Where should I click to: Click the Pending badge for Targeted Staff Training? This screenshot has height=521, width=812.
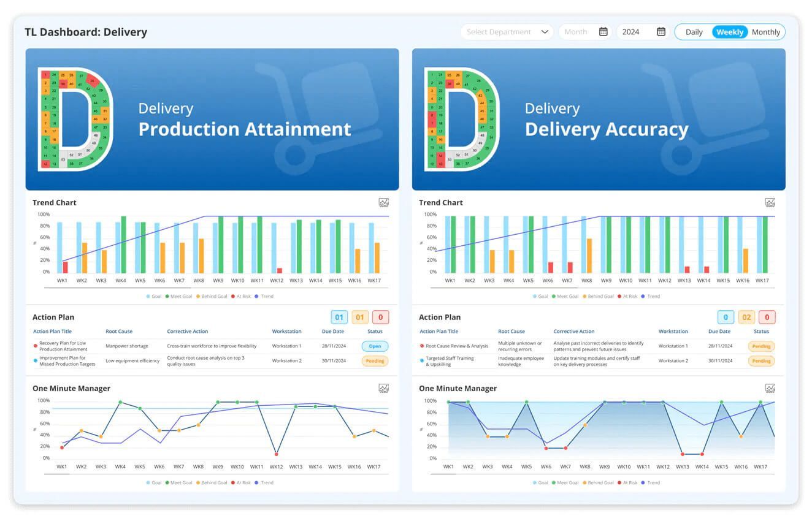tap(761, 360)
